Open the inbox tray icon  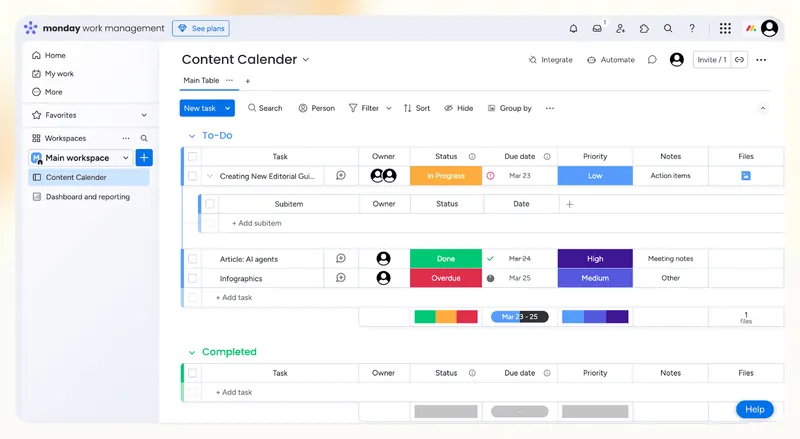click(597, 29)
